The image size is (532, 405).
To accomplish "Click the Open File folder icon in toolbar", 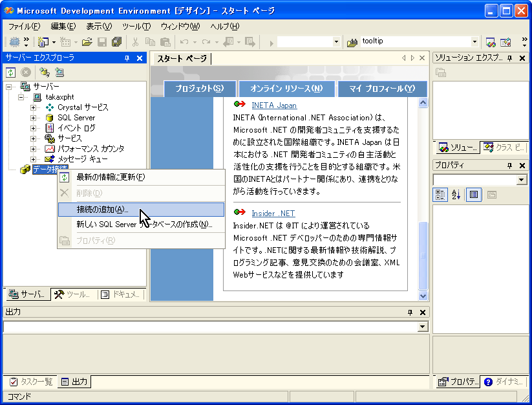I will pyautogui.click(x=87, y=41).
